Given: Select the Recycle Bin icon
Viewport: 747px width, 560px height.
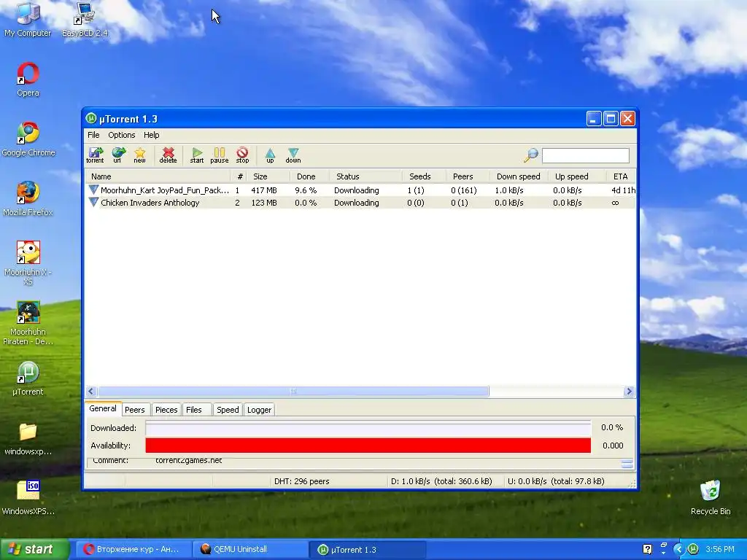Looking at the screenshot, I should (x=711, y=497).
